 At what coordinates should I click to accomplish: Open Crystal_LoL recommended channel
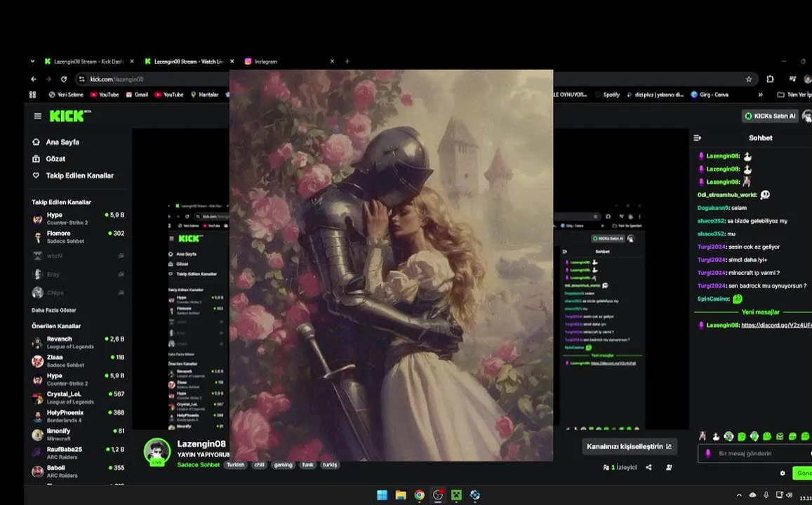[x=78, y=398]
